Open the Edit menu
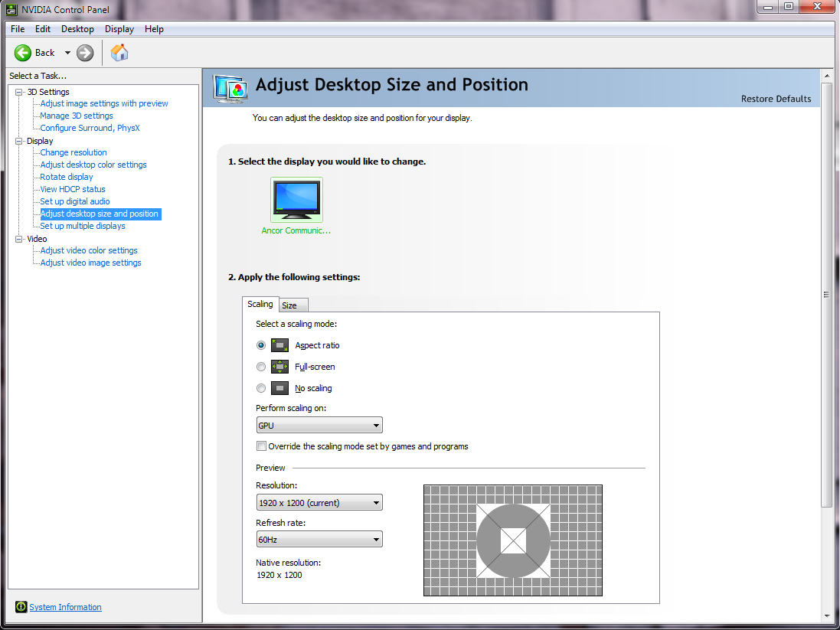 click(43, 29)
